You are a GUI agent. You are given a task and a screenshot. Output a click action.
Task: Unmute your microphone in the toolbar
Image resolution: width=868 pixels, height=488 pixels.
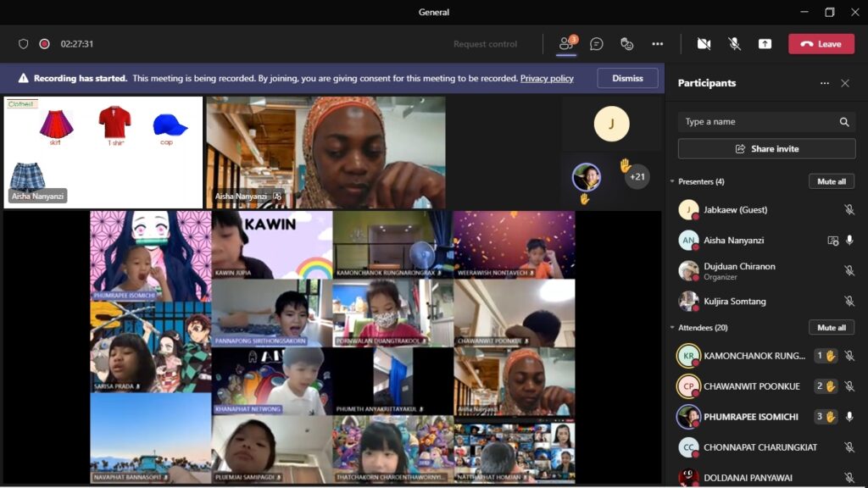tap(734, 44)
